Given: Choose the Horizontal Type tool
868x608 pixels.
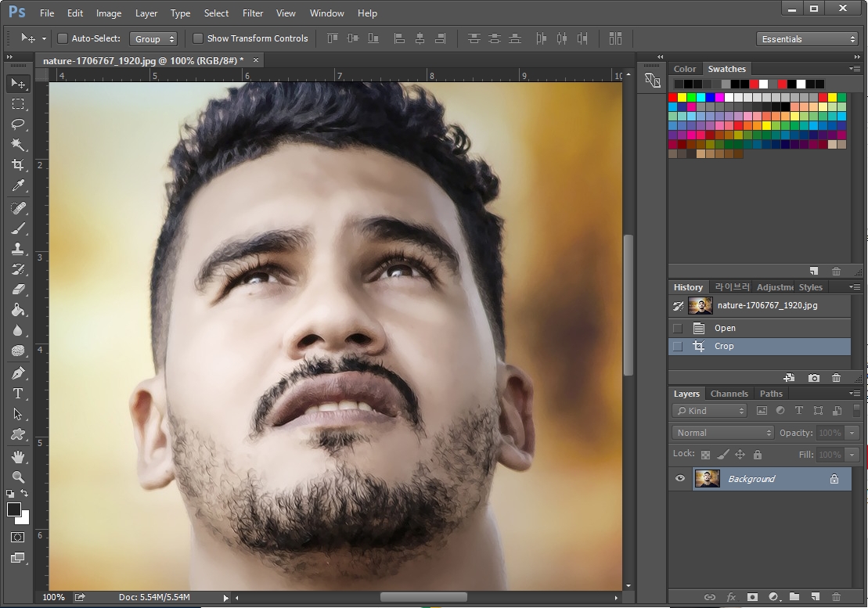Looking at the screenshot, I should coord(17,394).
